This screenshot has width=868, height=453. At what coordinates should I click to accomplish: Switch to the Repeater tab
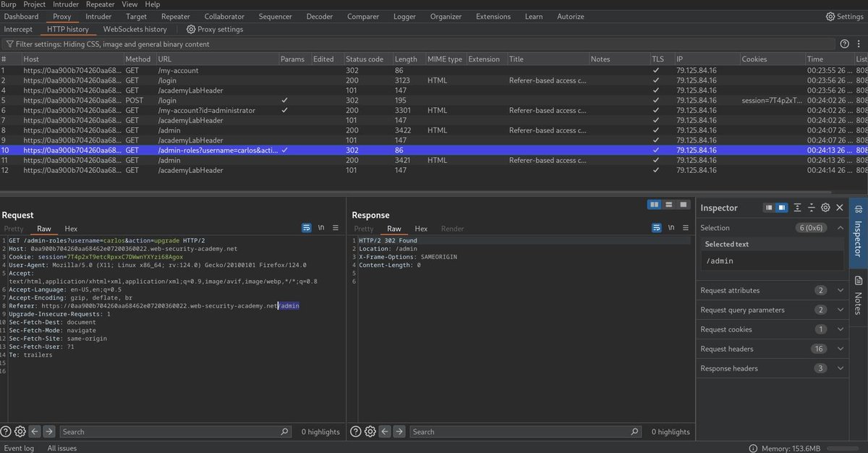coord(176,16)
